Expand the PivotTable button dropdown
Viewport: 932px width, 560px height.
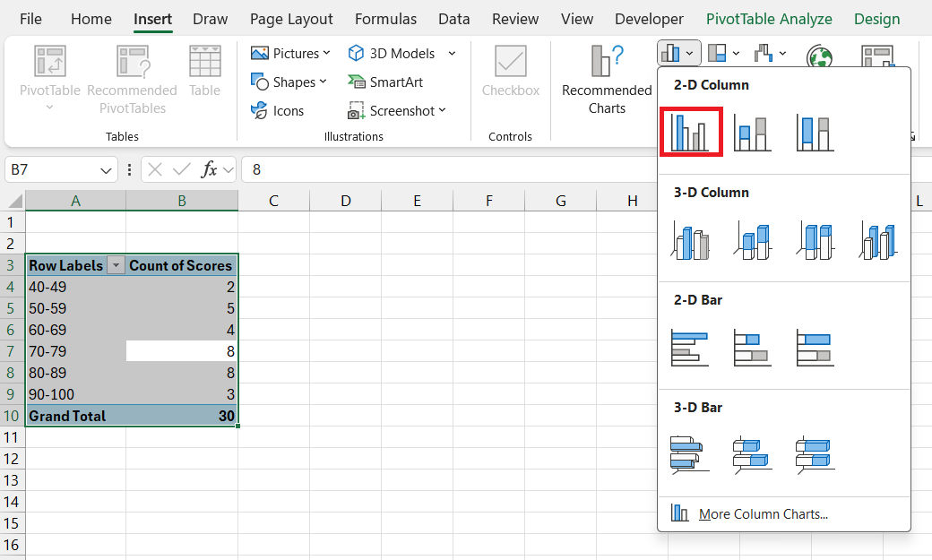coord(50,108)
